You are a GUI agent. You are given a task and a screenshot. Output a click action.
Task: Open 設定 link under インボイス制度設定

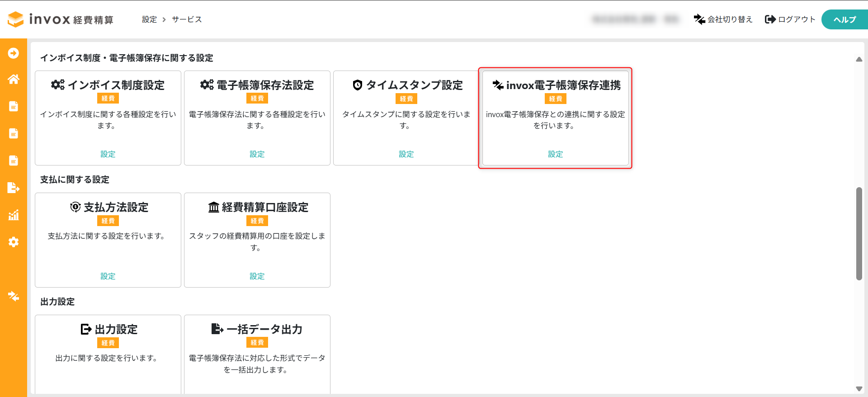pyautogui.click(x=108, y=154)
